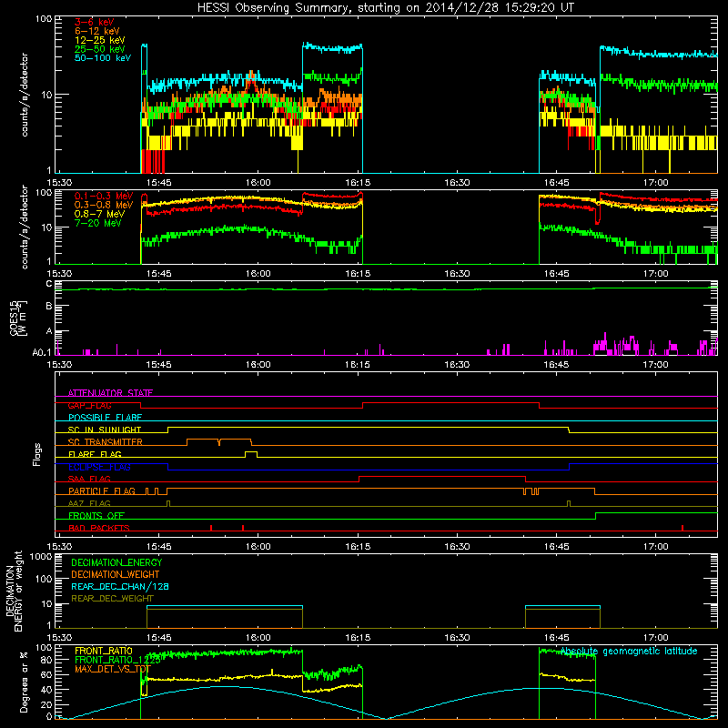
Task: Click the HESSI Observing Summary title text
Action: pyautogui.click(x=386, y=7)
